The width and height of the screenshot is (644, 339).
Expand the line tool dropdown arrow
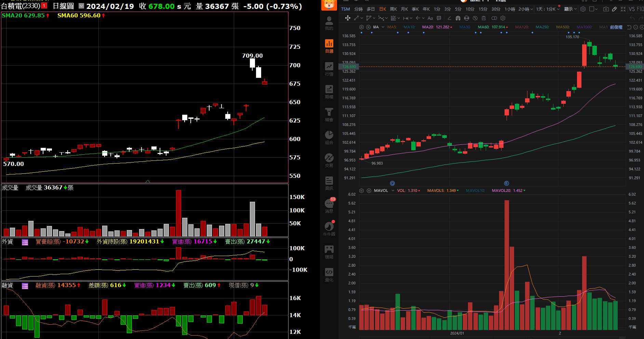coord(362,18)
